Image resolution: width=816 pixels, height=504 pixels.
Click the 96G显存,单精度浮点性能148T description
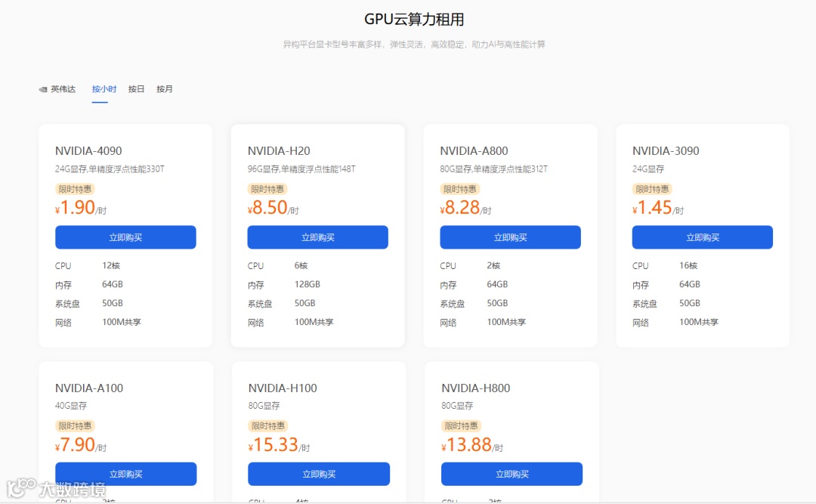[301, 169]
